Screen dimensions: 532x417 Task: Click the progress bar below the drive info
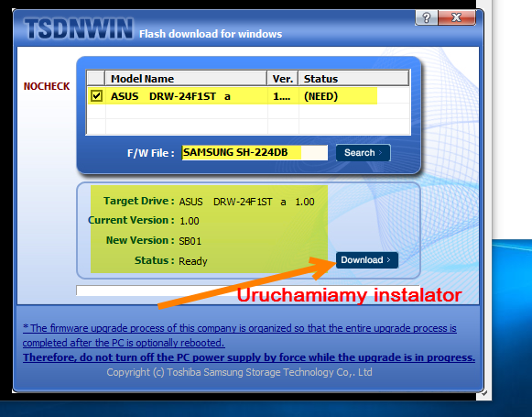tap(247, 291)
